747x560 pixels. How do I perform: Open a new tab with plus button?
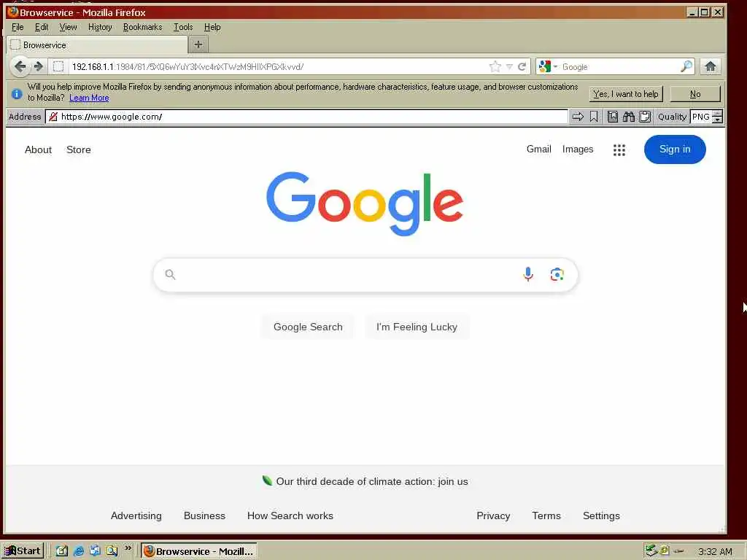(198, 44)
